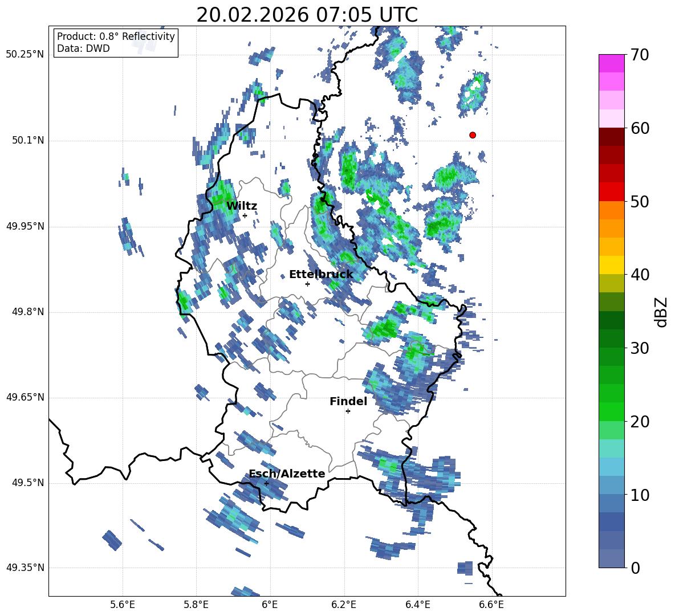Screen dimensions: 675x616
Task: Click the dBZ colorbar axis label
Action: pyautogui.click(x=661, y=312)
